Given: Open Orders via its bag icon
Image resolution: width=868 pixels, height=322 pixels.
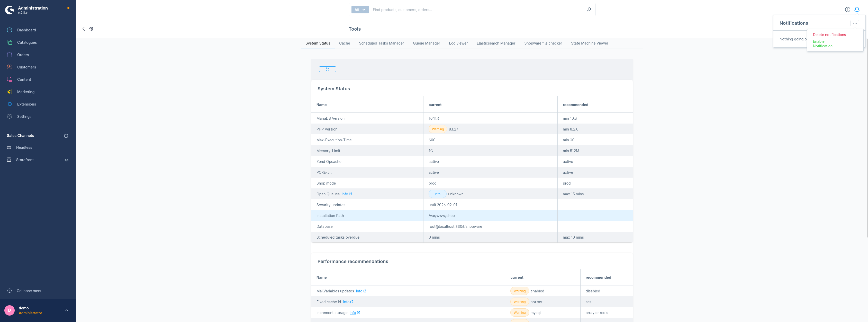Looking at the screenshot, I should coord(10,55).
